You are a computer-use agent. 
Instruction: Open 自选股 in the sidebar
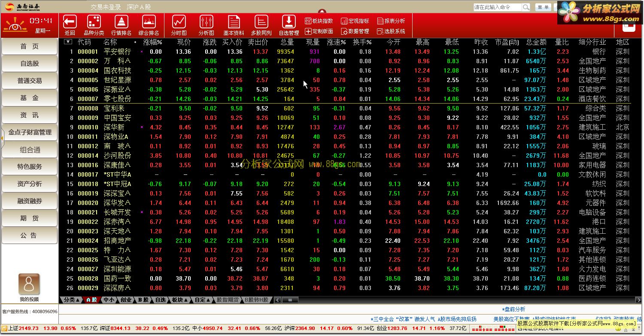[30, 64]
